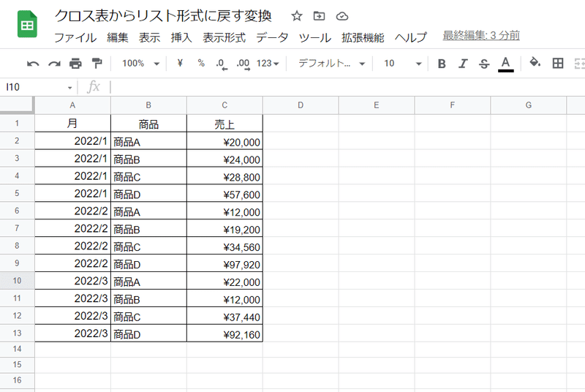Viewport: 585px width, 392px height.
Task: Open the zoom 100% dropdown
Action: [x=140, y=64]
